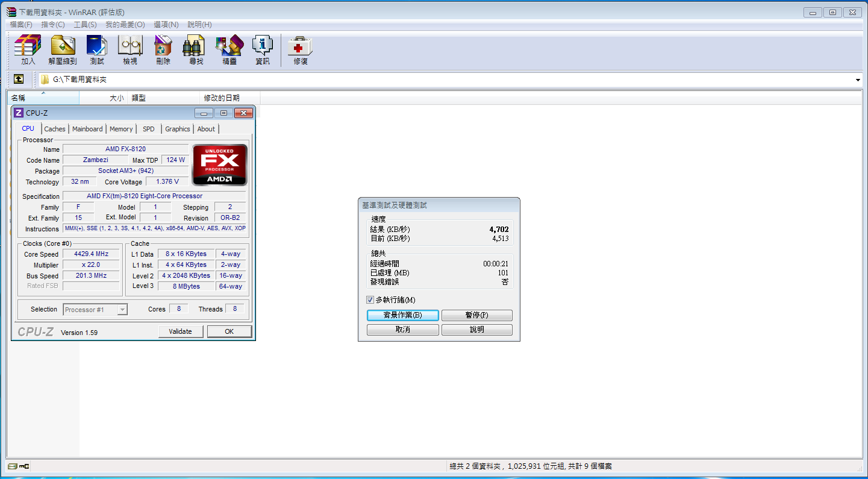Open the Favorites (我的最愛) menu
The width and height of the screenshot is (868, 479).
[125, 25]
